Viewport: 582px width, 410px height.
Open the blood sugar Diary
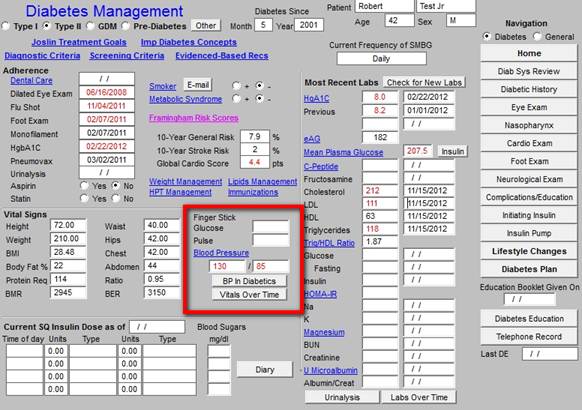point(265,370)
